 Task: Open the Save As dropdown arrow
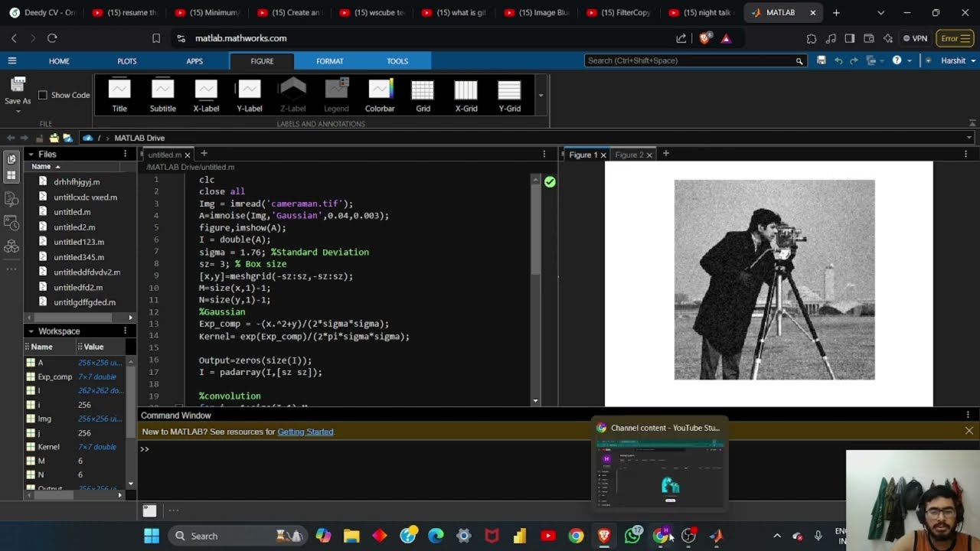pos(18,112)
